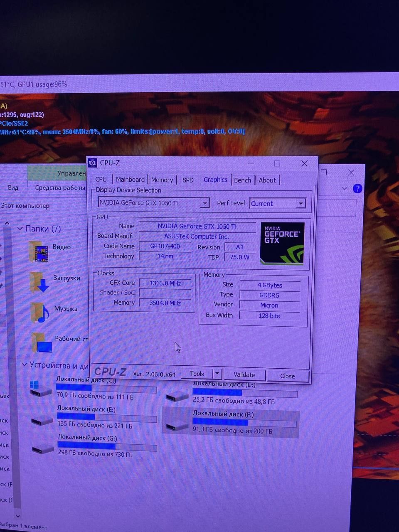This screenshot has height=532, width=399.
Task: Open the Музыка folder icon
Action: click(x=40, y=313)
